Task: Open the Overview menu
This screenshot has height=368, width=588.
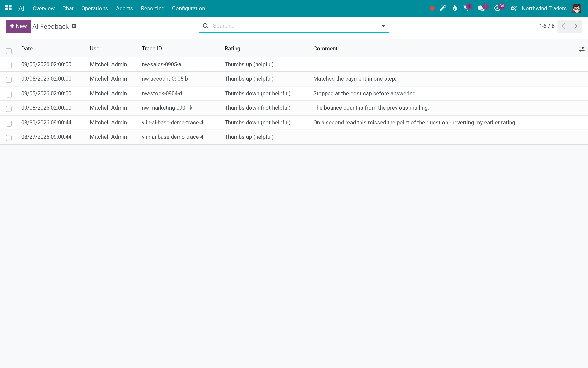Action: 44,8
